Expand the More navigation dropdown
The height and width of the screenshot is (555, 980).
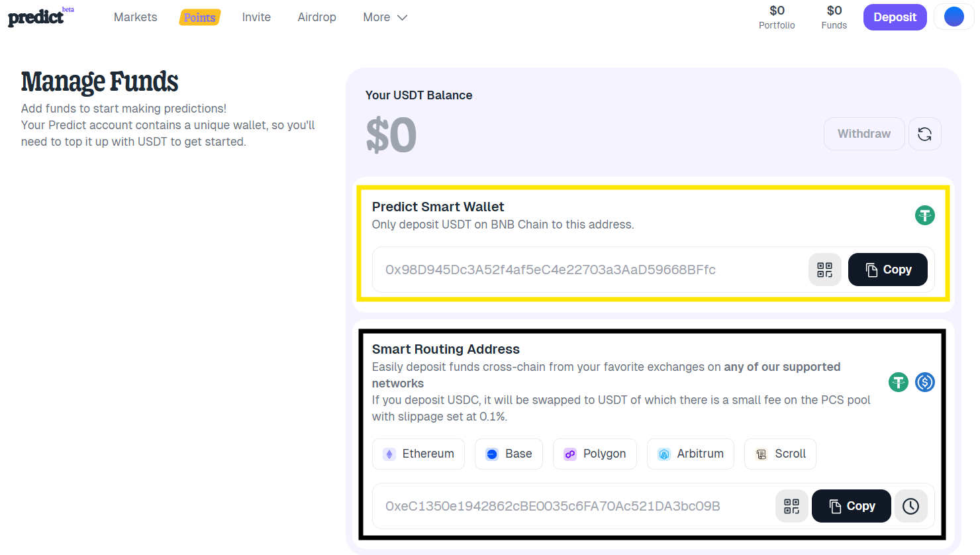tap(385, 17)
